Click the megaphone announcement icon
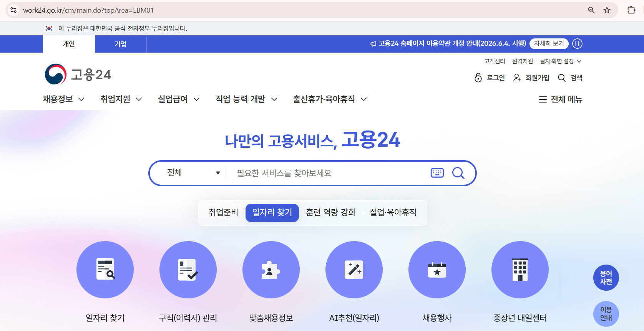Screen dimensions: 644x331 tap(373, 44)
